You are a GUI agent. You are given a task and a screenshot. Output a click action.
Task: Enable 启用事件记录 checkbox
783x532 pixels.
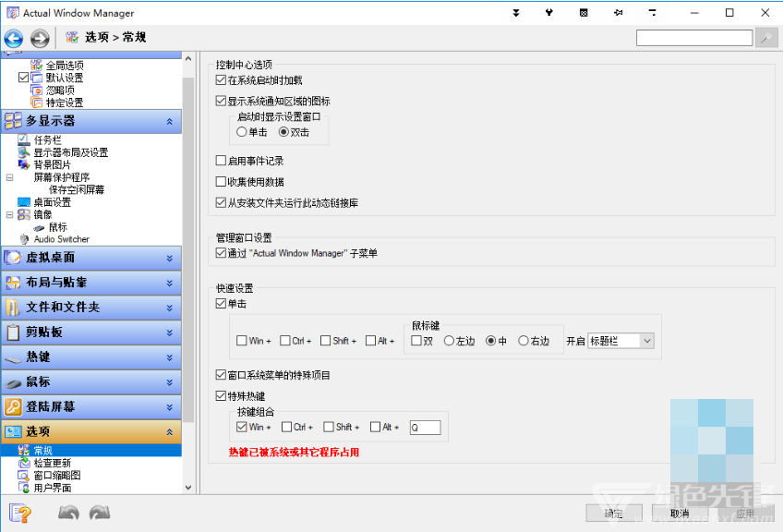[221, 161]
